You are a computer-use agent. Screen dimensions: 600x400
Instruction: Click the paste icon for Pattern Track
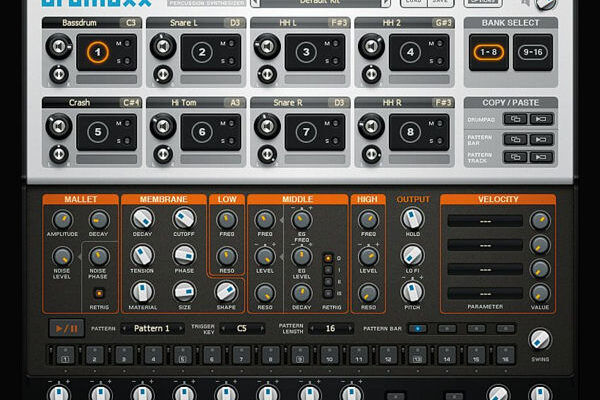coord(542,157)
